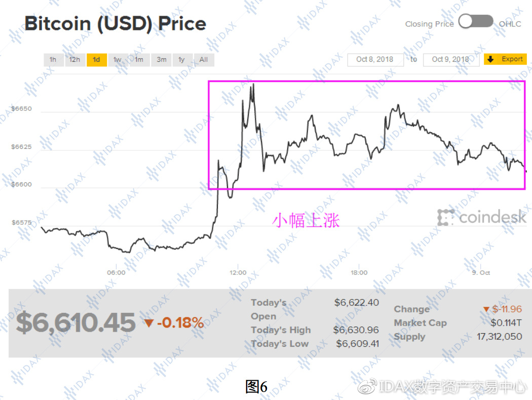Screen dimensions: 532x400
Task: Open the start date field Oct 8, 2018
Action: 375,60
